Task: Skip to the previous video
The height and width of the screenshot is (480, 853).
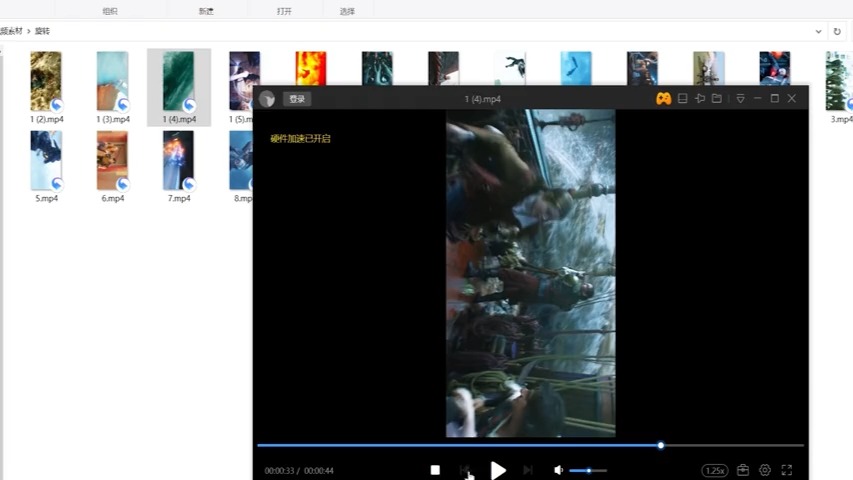Action: click(x=465, y=470)
